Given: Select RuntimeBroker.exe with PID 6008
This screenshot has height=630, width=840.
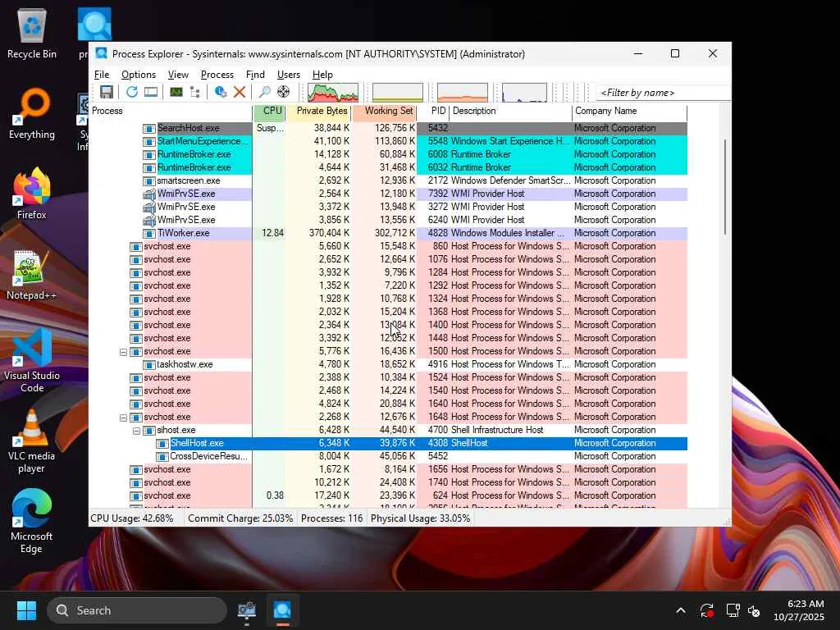Looking at the screenshot, I should pos(388,154).
